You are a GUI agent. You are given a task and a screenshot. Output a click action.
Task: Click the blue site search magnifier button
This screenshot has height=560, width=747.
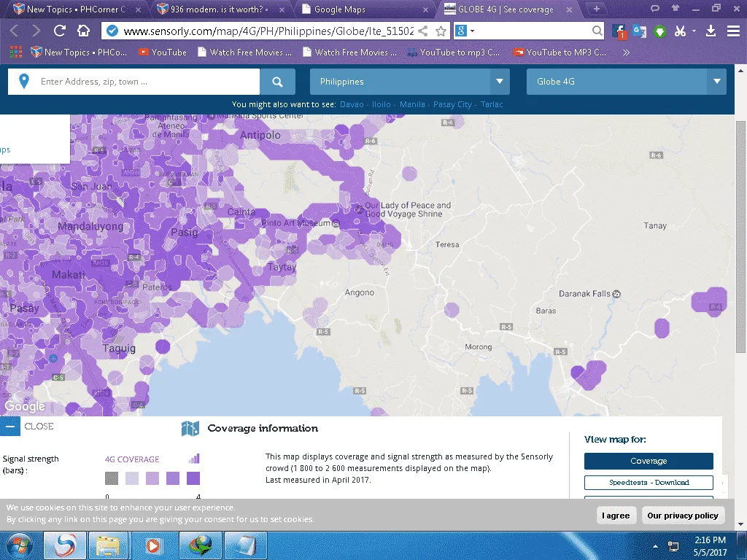(x=277, y=82)
